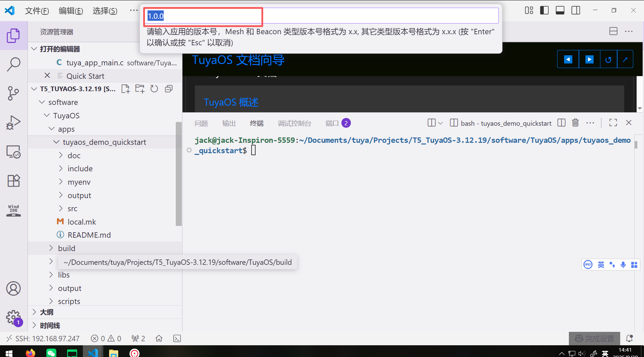Open local.mk file

click(82, 222)
